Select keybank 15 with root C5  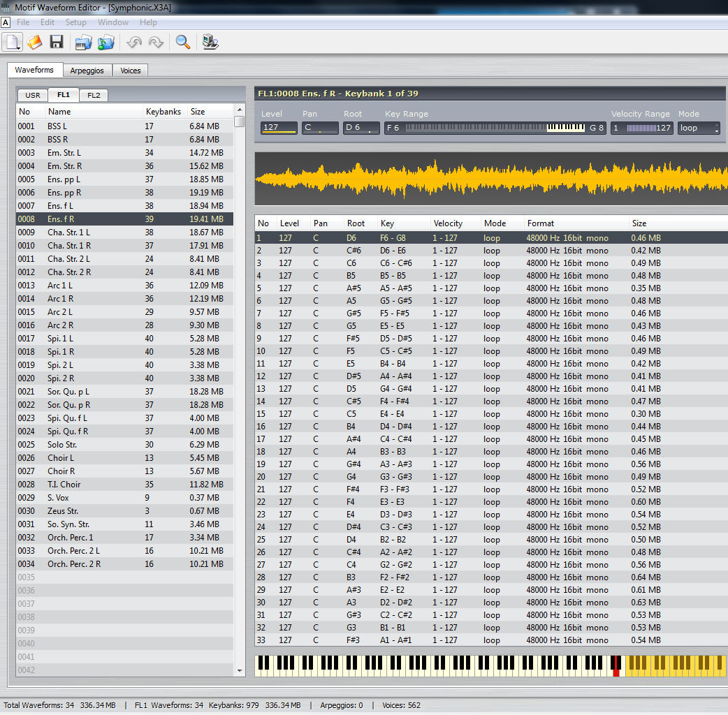(491, 414)
